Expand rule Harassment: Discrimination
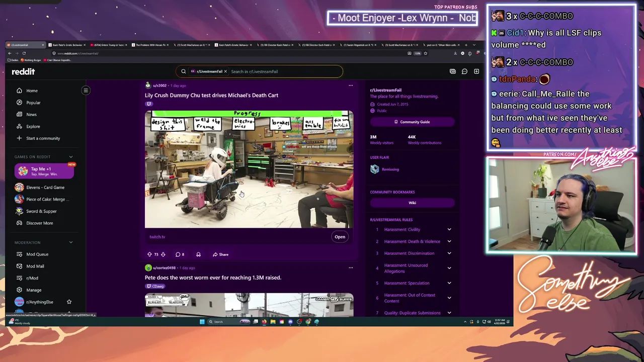Image resolution: width=644 pixels, height=362 pixels. (x=449, y=253)
